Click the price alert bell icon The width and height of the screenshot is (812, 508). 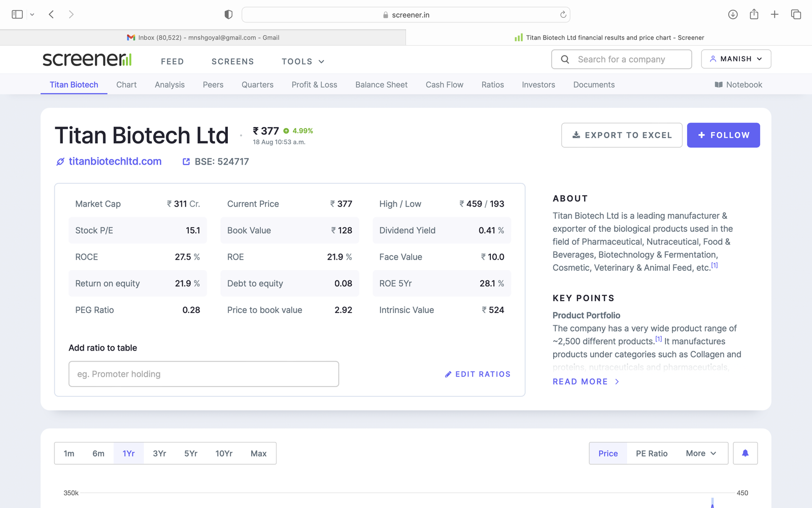point(745,453)
